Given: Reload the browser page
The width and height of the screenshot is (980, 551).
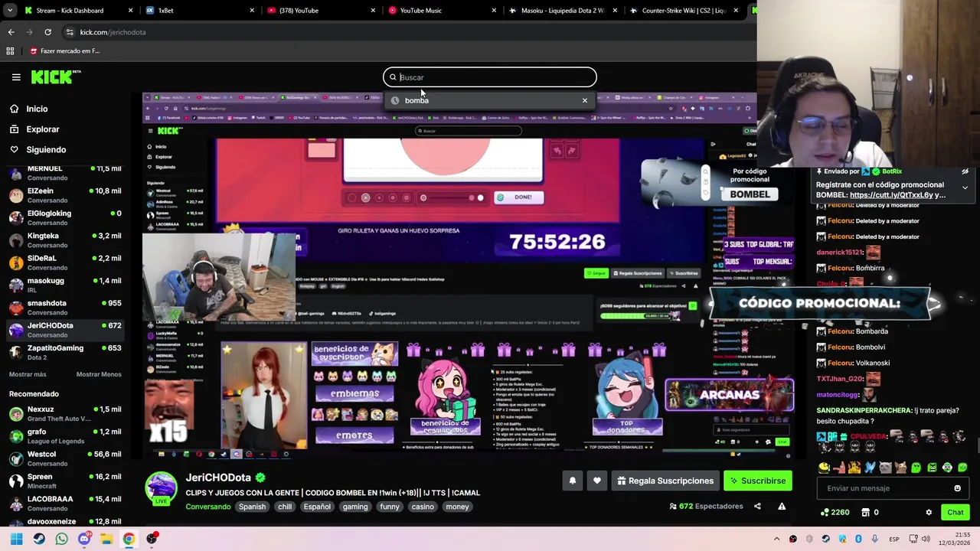Looking at the screenshot, I should [x=47, y=32].
